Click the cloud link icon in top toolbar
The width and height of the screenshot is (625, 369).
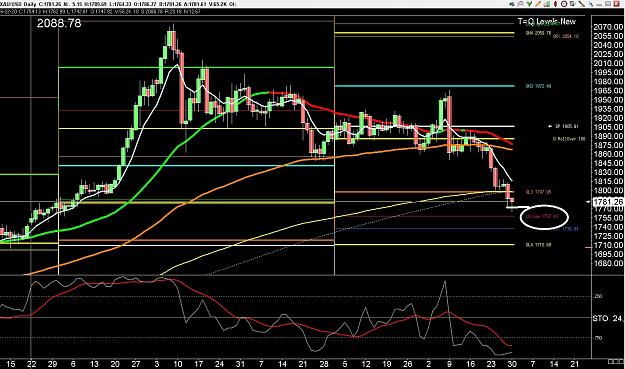point(512,4)
